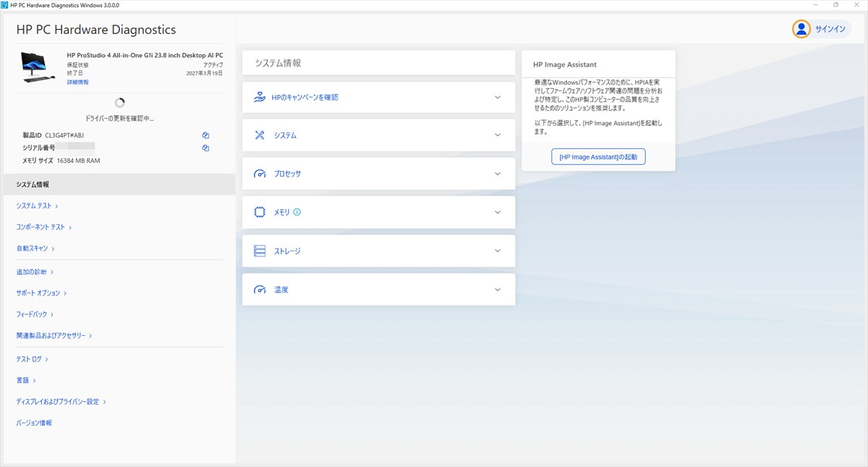The width and height of the screenshot is (868, 467).
Task: Click the storage icon in ストレージ row
Action: pos(260,251)
